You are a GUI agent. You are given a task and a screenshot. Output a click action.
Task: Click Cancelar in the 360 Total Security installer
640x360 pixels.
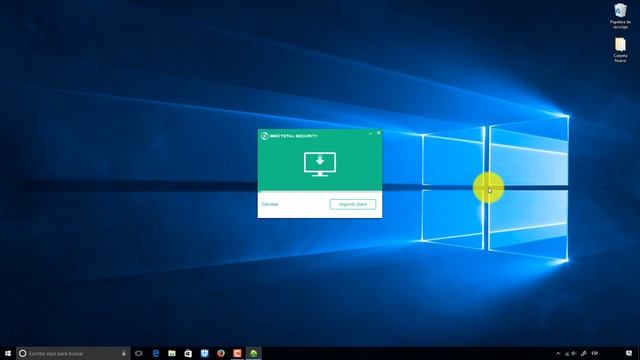(x=270, y=204)
